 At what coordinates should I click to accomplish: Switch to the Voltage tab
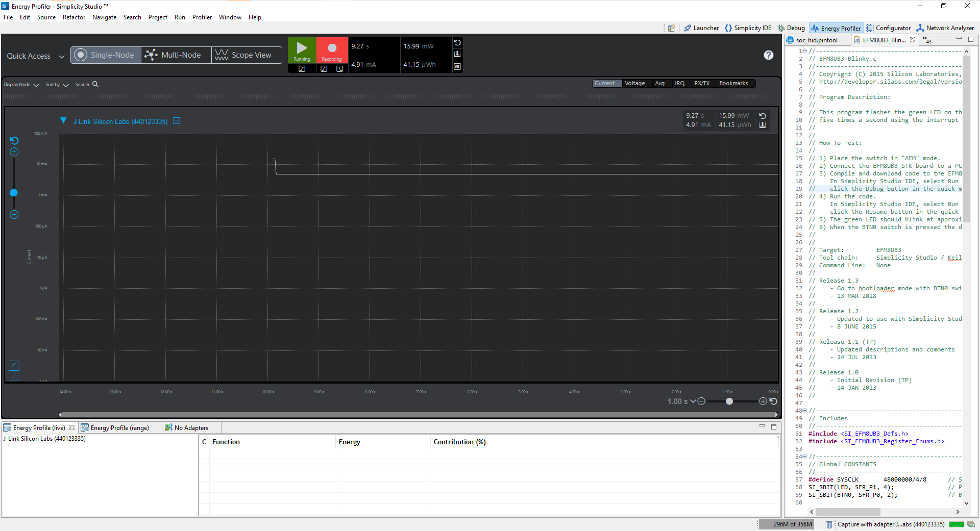click(635, 83)
